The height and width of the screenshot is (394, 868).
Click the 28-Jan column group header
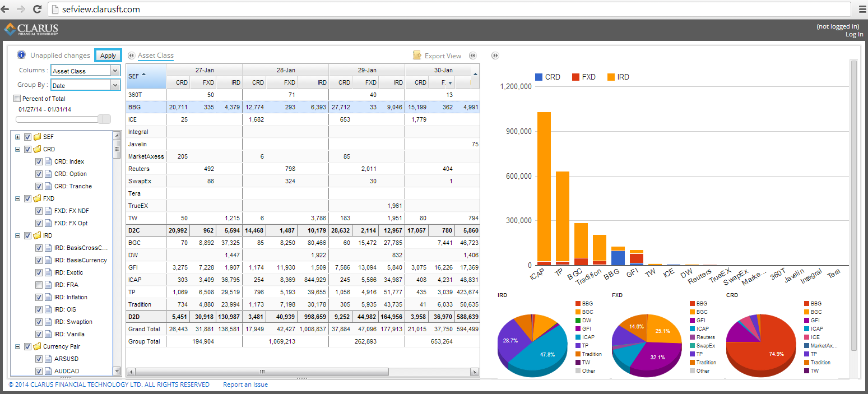285,70
